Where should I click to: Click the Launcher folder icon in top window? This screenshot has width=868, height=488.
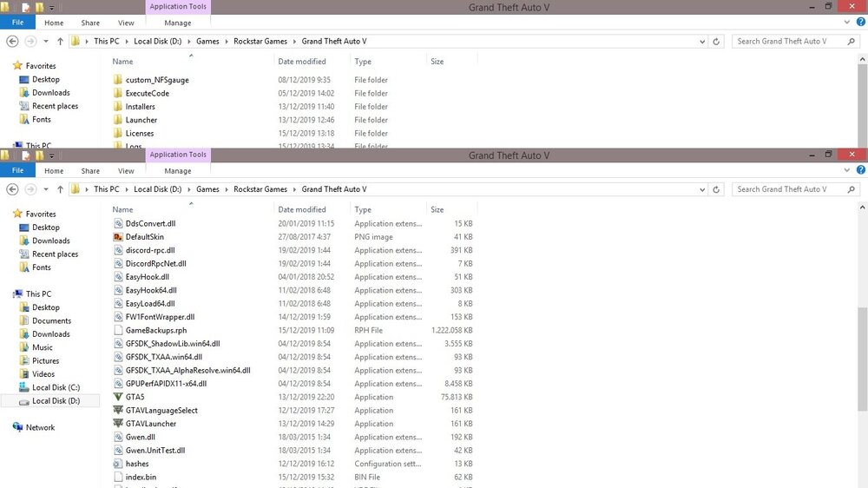118,120
